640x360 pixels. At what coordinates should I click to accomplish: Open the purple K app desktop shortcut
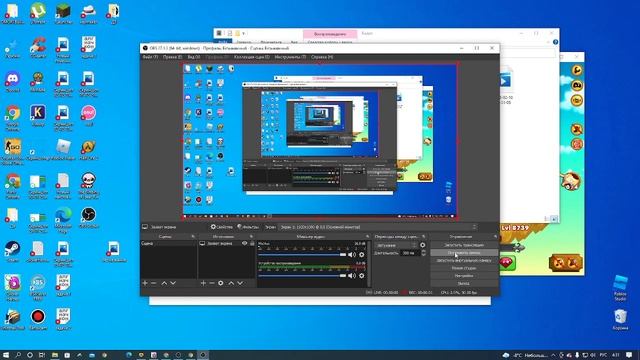click(x=38, y=115)
